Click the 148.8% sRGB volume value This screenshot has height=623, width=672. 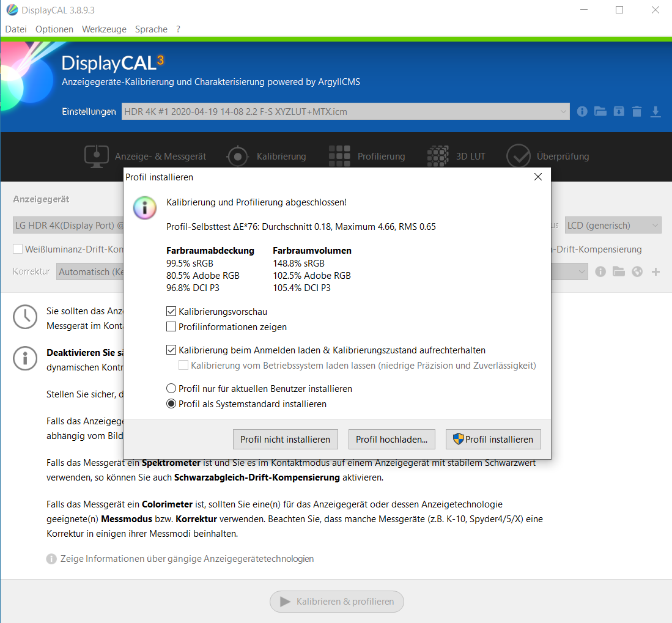pos(299,263)
